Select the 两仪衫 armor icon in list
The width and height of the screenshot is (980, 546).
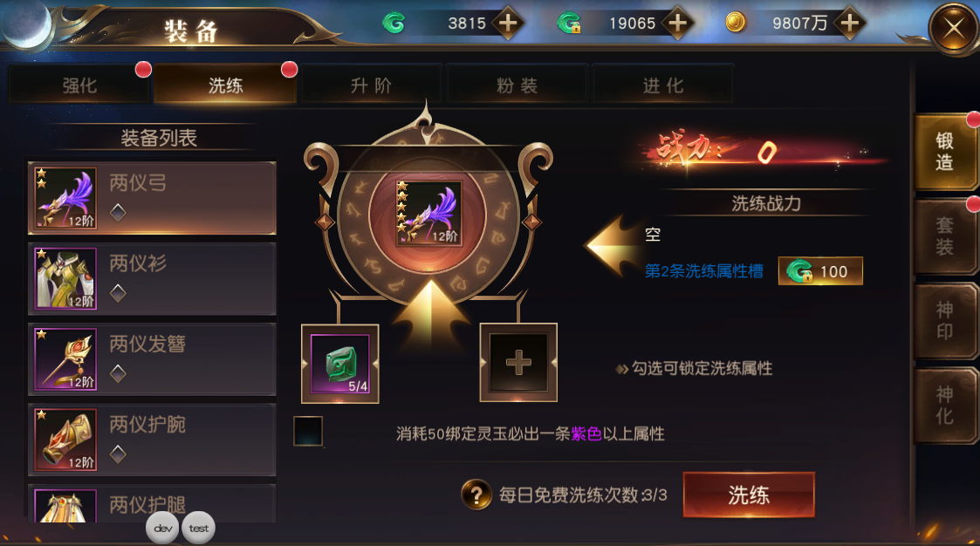click(65, 278)
